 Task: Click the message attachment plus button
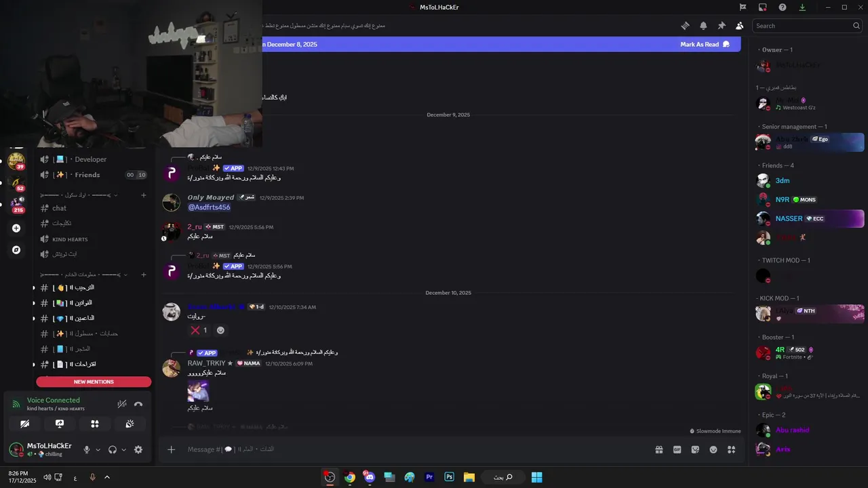coord(172,449)
